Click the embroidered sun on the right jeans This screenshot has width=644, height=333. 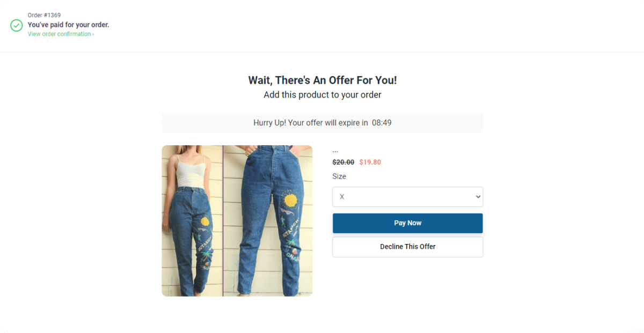[290, 200]
